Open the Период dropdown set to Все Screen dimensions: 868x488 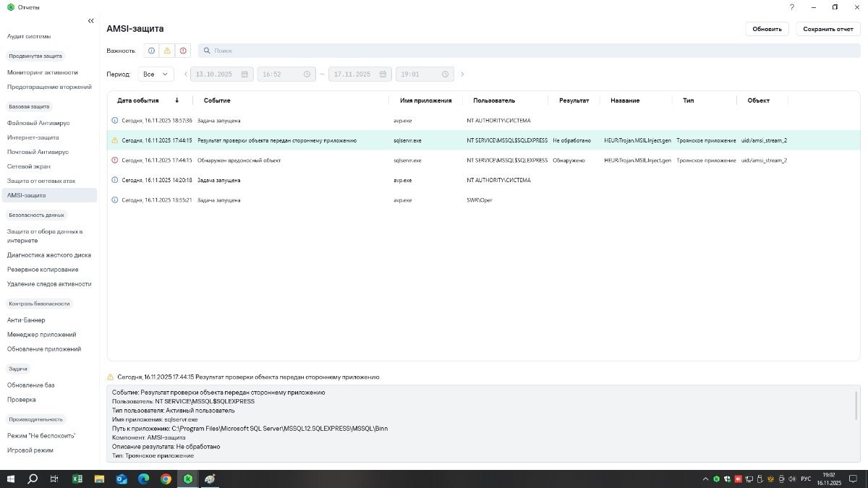[x=156, y=74]
